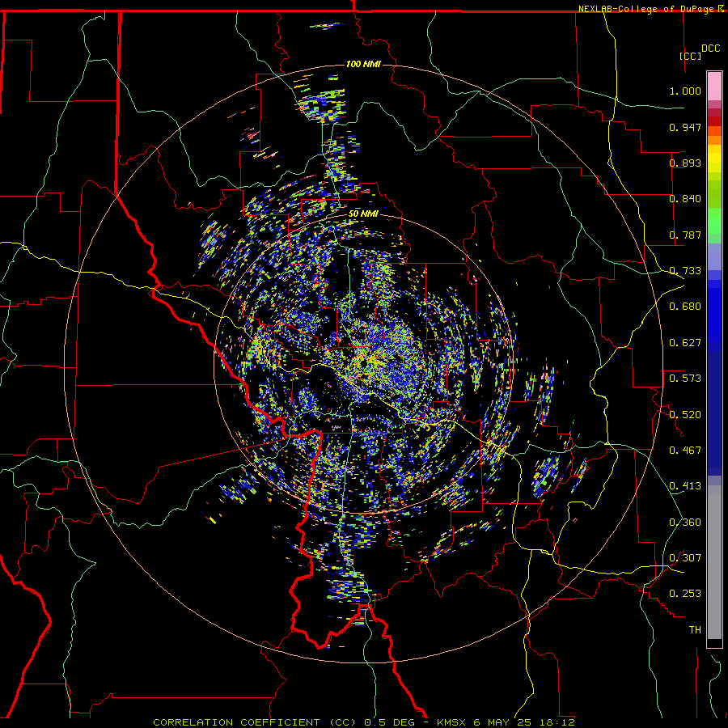Pick the bright green segment of the color bar

(714, 221)
